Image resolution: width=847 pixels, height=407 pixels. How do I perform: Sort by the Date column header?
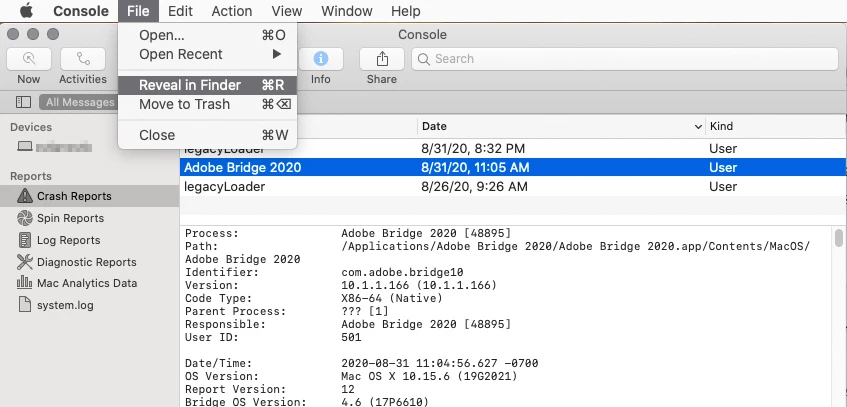pyautogui.click(x=561, y=126)
